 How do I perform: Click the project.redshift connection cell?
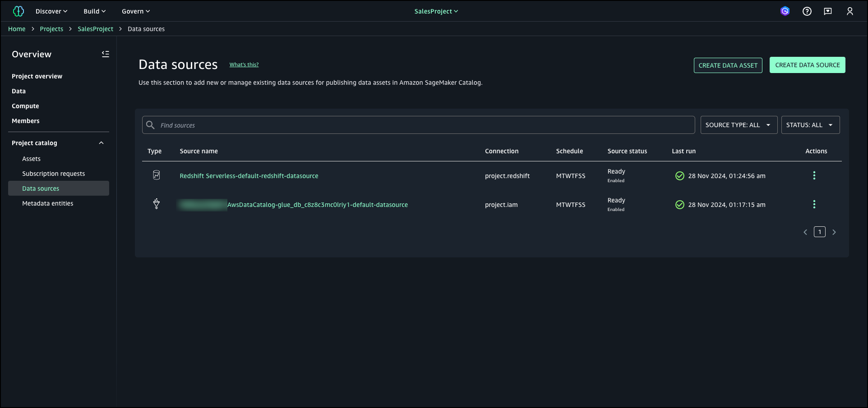coord(508,176)
